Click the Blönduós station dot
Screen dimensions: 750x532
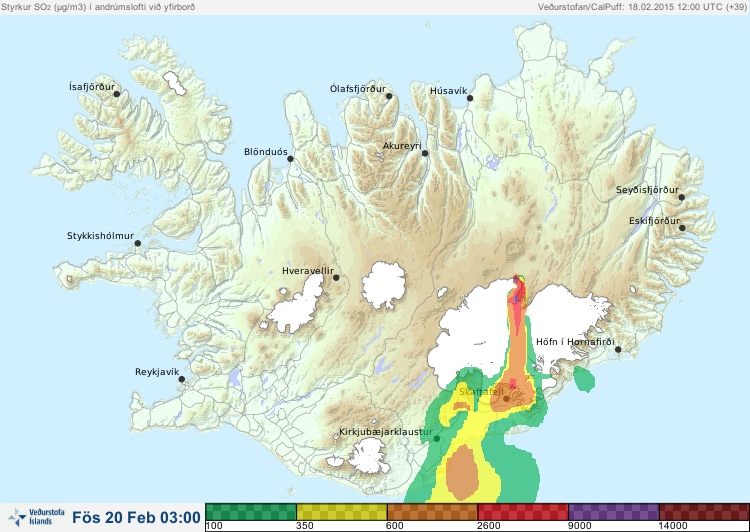tap(290, 159)
